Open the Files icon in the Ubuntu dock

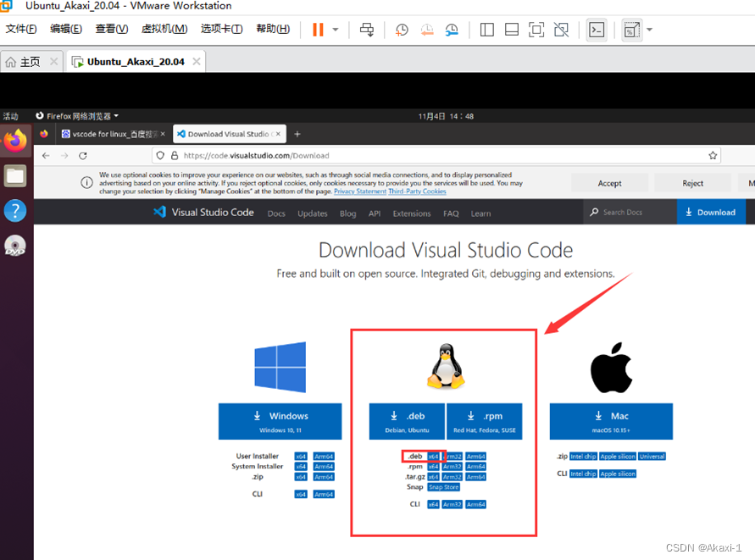(x=15, y=176)
